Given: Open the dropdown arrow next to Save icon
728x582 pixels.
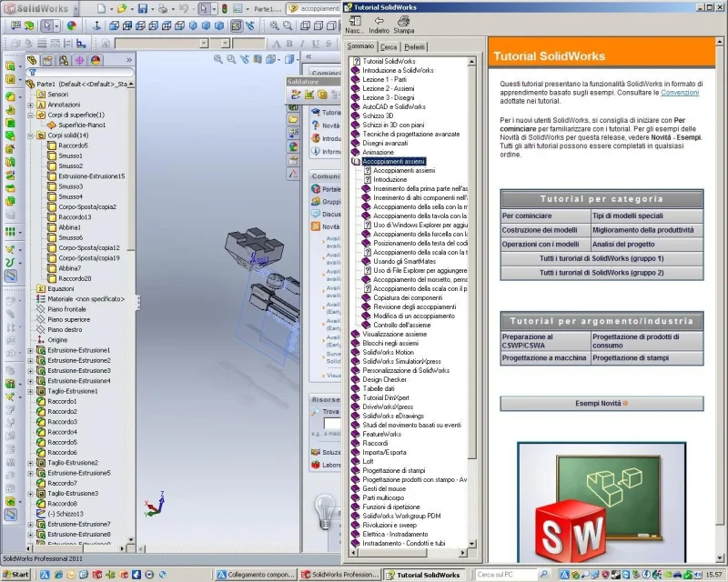Looking at the screenshot, I should point(152,9).
